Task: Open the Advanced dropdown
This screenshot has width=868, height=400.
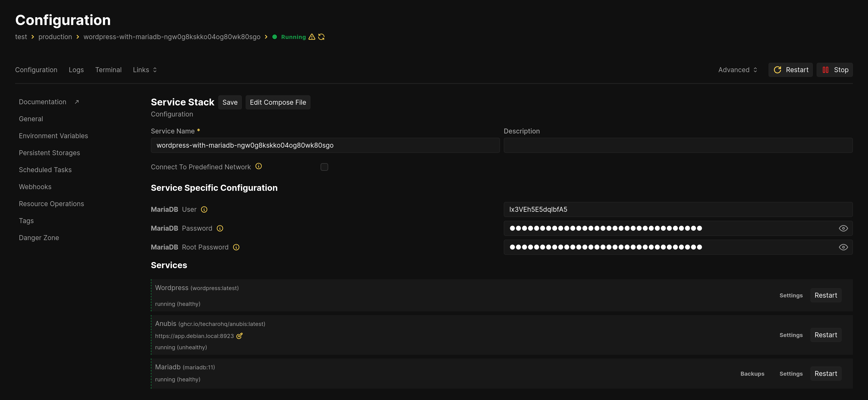Action: [737, 70]
